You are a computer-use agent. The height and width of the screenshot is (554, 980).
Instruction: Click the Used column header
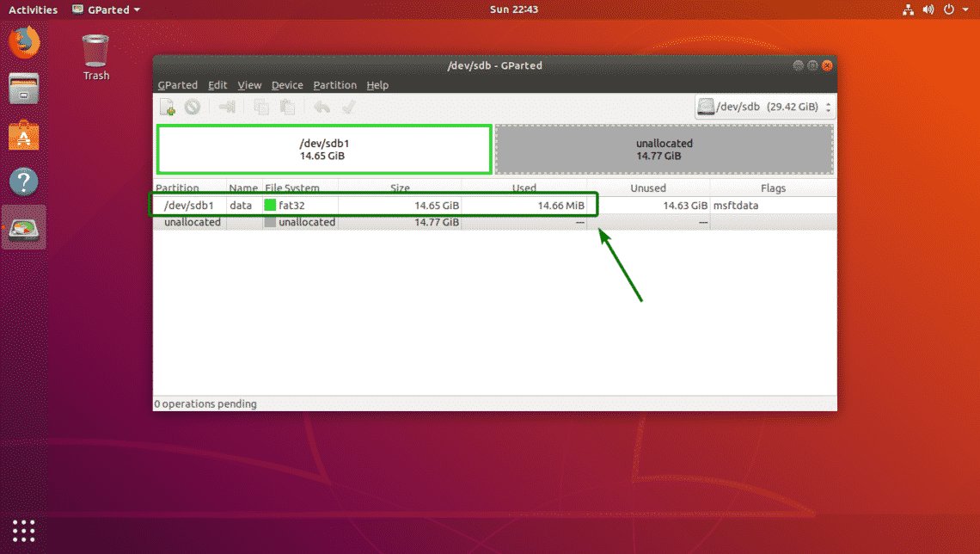coord(524,188)
